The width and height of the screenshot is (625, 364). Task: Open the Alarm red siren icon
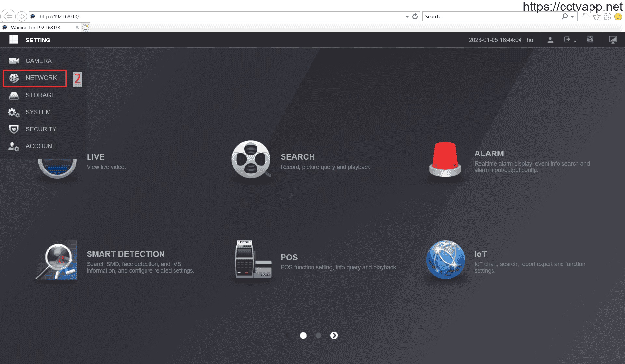(x=445, y=159)
